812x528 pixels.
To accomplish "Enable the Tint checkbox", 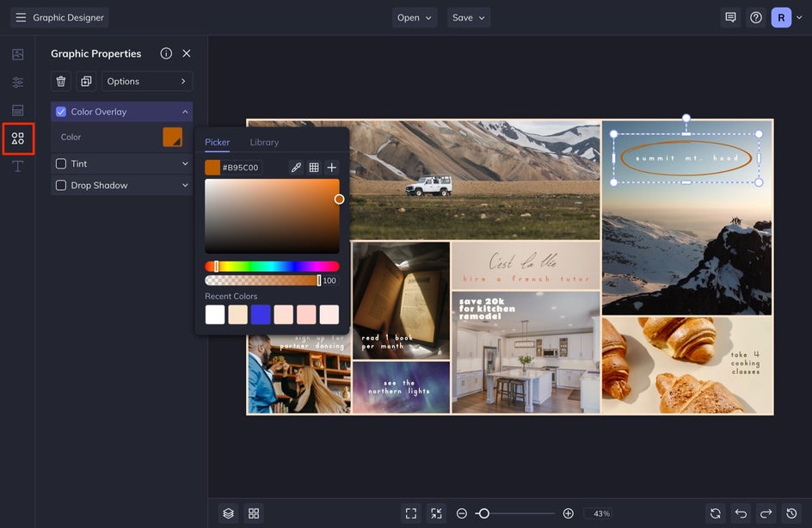I will pyautogui.click(x=61, y=163).
